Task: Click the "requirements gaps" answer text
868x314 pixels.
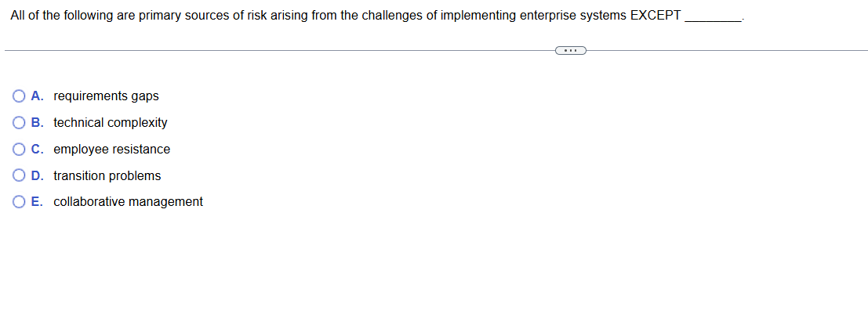Action: click(106, 96)
